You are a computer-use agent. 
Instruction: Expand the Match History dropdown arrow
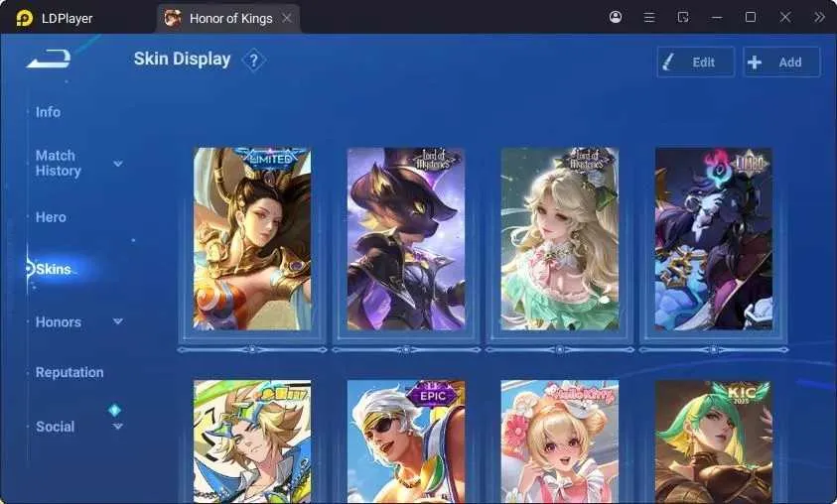[x=118, y=164]
